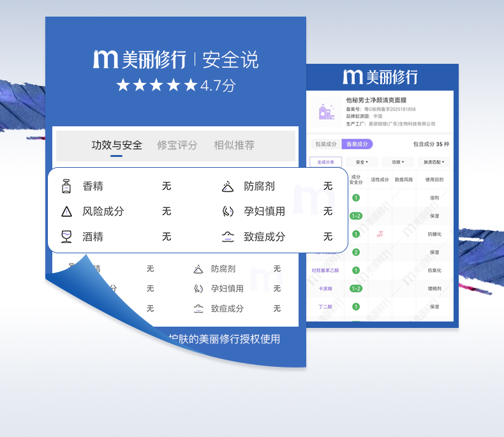Open the 安全 filter dropdown
The width and height of the screenshot is (504, 437).
point(362,162)
